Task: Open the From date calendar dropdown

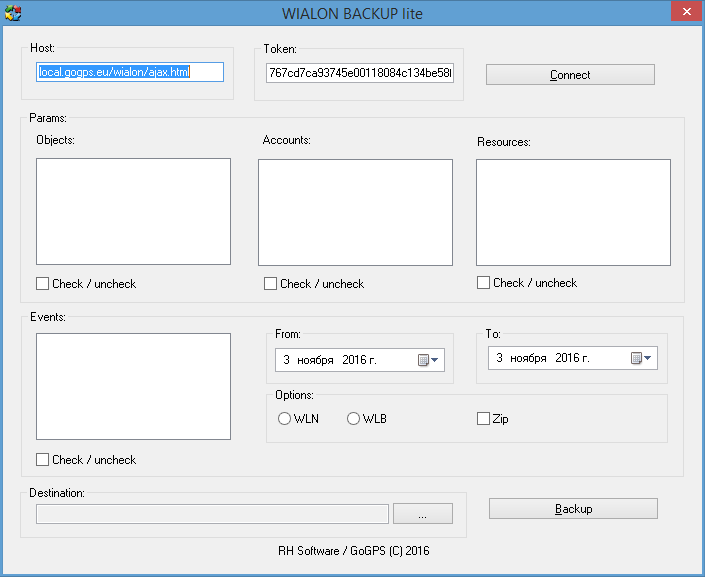Action: click(x=428, y=360)
